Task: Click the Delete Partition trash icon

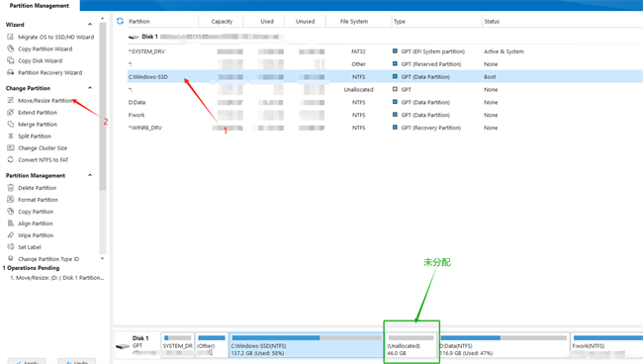Action: [x=11, y=188]
